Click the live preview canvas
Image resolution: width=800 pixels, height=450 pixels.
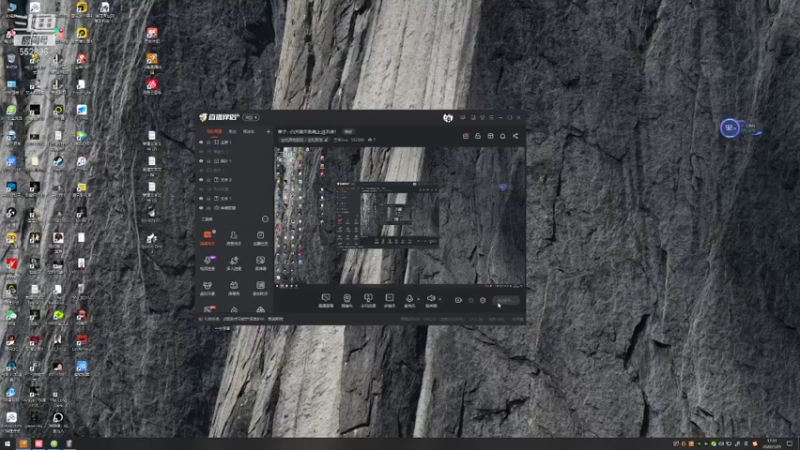399,216
